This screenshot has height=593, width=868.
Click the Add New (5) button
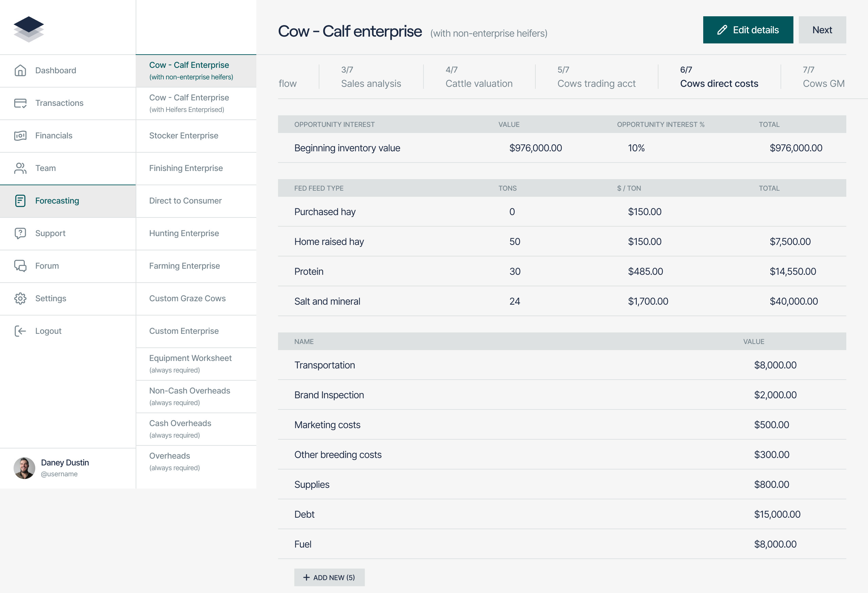tap(329, 577)
